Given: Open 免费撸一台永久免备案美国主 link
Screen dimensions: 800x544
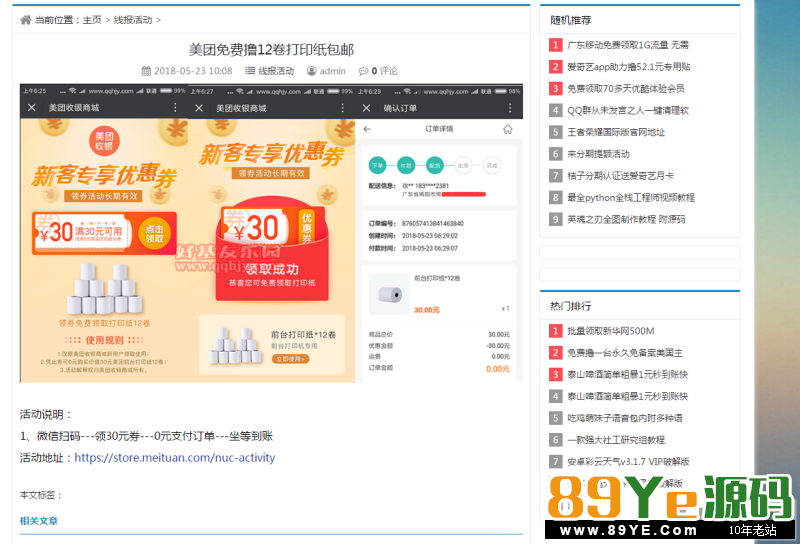Looking at the screenshot, I should pyautogui.click(x=624, y=353).
